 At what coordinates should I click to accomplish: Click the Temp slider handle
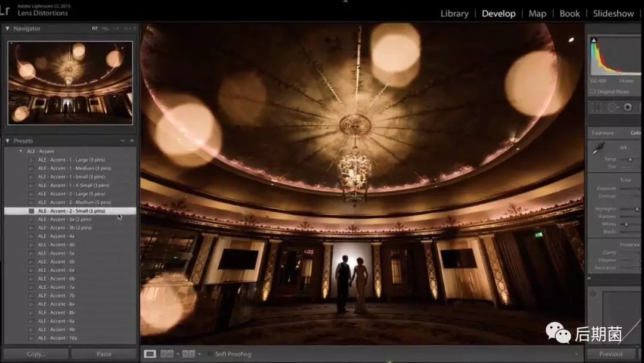point(630,159)
